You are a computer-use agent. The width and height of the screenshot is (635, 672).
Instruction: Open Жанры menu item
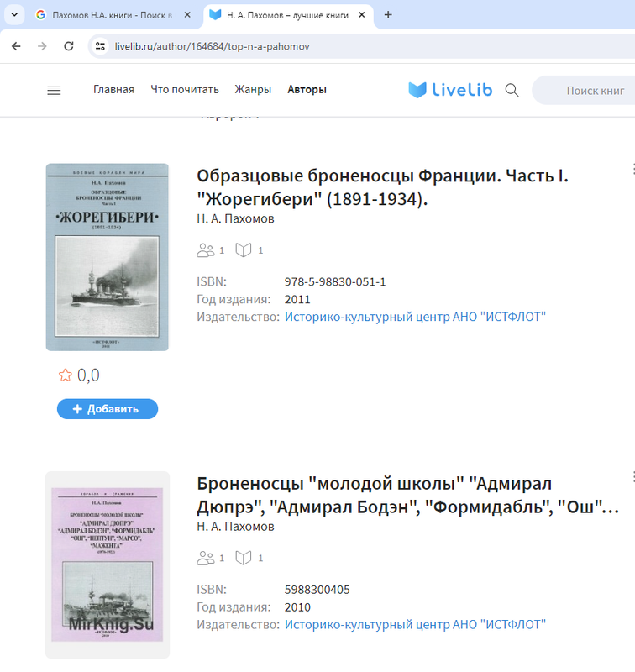[x=253, y=90]
